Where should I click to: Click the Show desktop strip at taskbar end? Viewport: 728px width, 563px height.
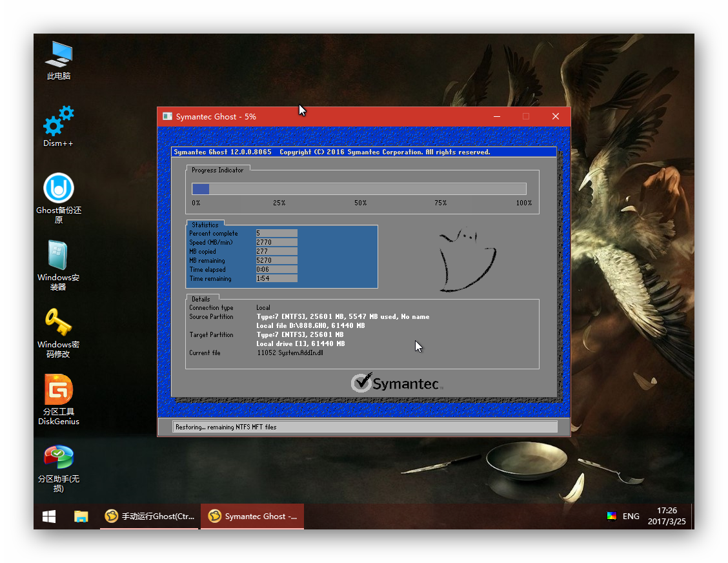click(693, 516)
